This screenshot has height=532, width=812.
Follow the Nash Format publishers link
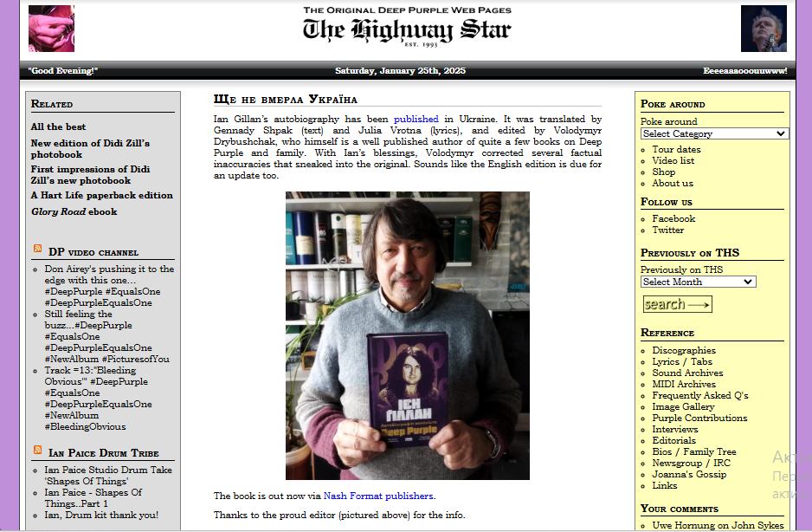pyautogui.click(x=378, y=496)
